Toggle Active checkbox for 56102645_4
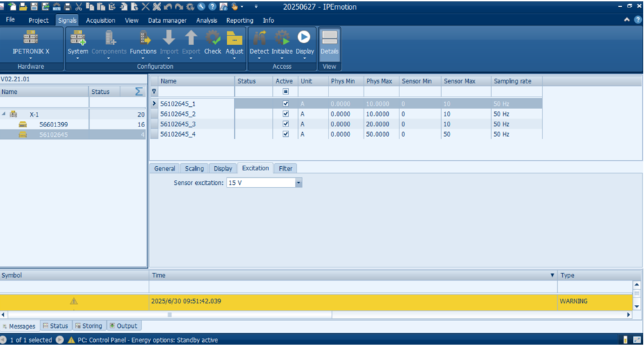The height and width of the screenshot is (346, 644). coord(286,135)
